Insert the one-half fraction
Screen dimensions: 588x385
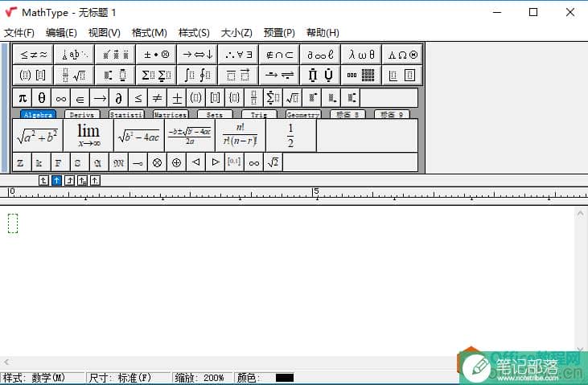(x=291, y=136)
